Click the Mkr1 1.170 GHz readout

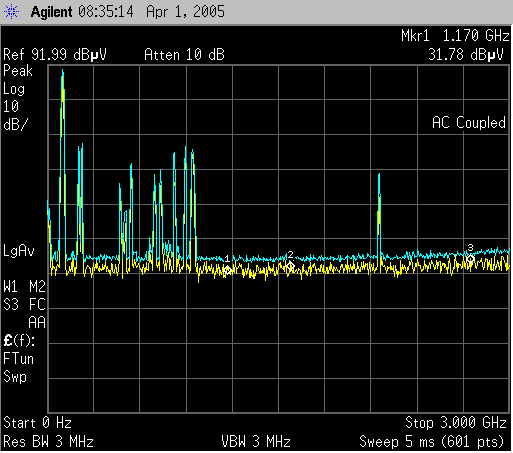pos(455,35)
